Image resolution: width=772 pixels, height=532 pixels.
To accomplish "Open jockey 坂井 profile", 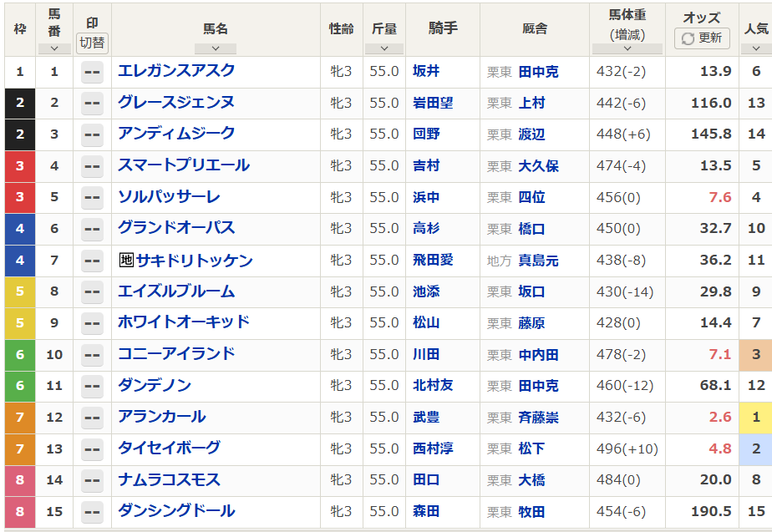I will click(x=426, y=71).
